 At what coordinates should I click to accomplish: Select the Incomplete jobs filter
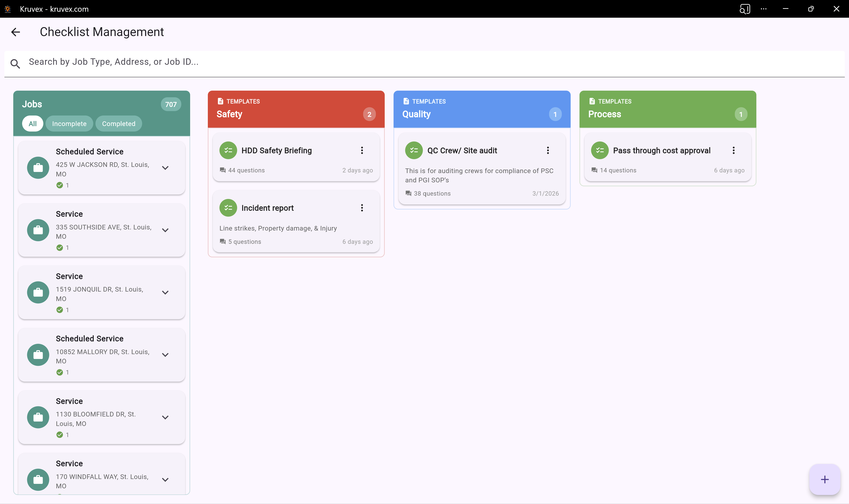pos(69,123)
